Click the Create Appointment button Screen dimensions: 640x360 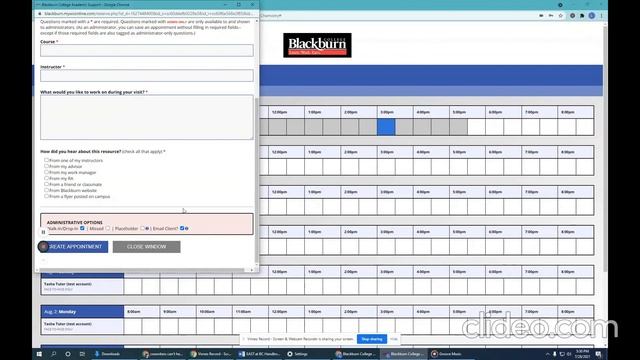pos(73,247)
